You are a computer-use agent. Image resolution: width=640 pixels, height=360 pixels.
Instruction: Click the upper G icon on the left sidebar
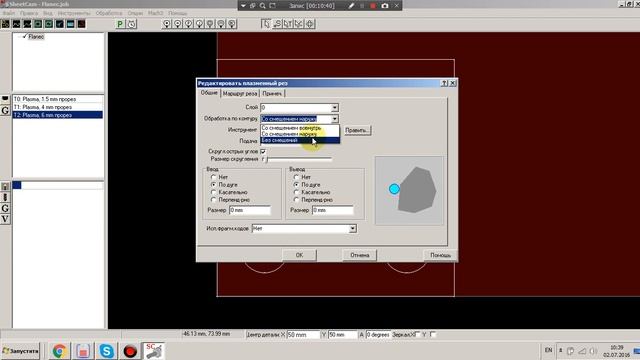[x=5, y=110]
